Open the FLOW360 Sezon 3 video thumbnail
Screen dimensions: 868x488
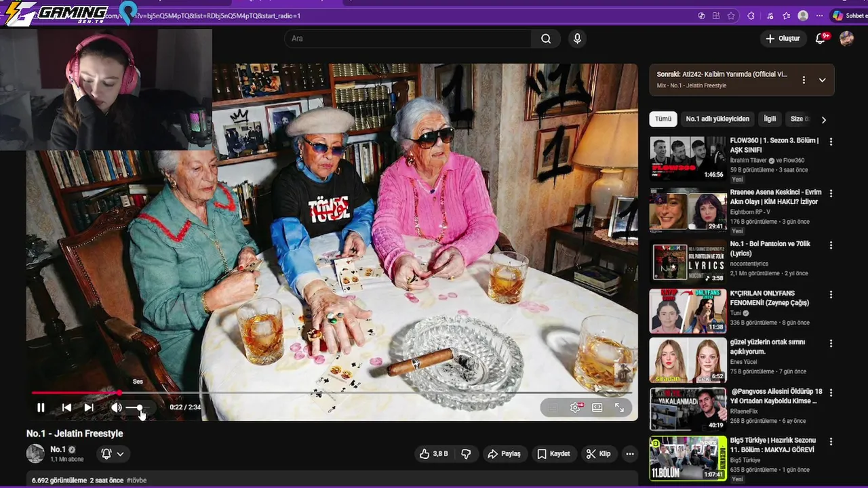[x=688, y=159]
